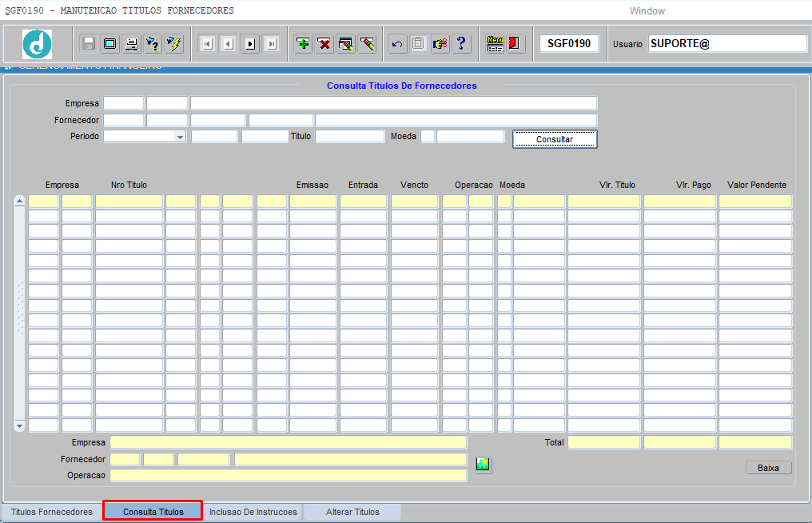The height and width of the screenshot is (523, 812).
Task: Go to the last record
Action: click(272, 44)
